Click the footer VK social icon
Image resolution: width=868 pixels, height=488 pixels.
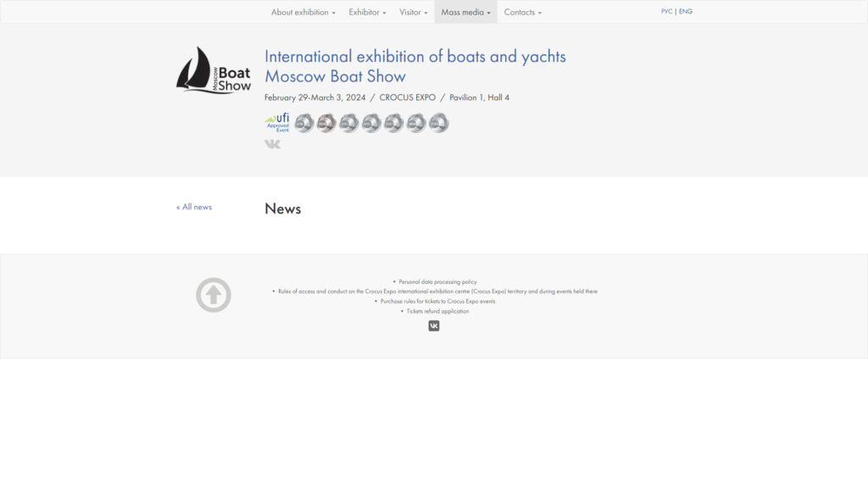434,326
